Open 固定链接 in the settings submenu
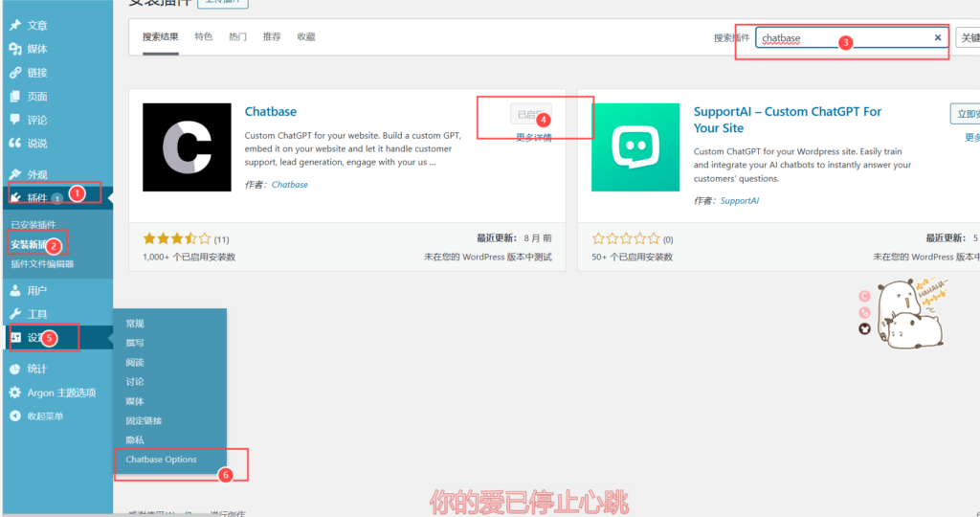The image size is (980, 517). click(143, 420)
